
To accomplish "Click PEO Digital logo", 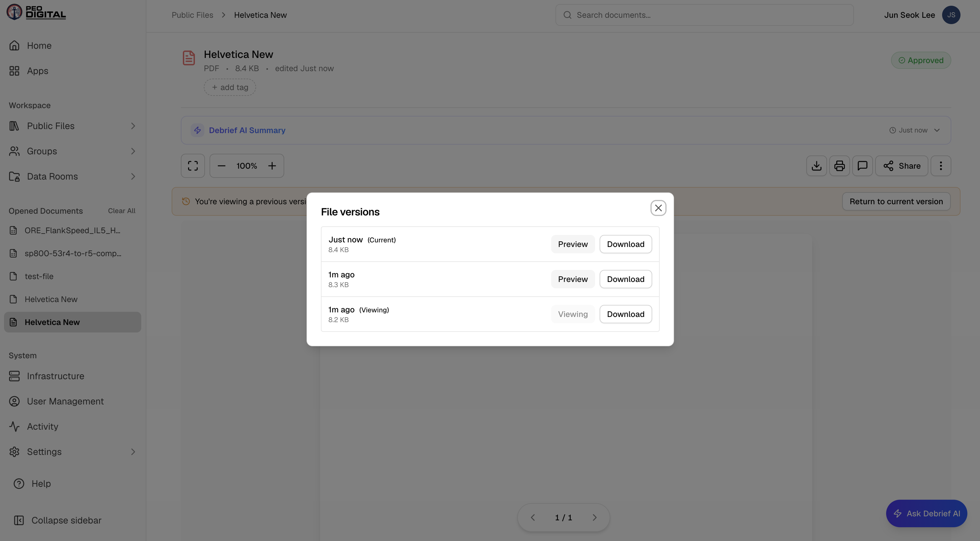I will pos(36,12).
